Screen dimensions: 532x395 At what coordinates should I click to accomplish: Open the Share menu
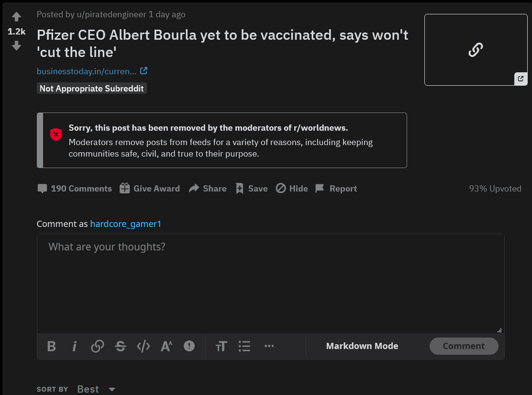[x=208, y=188]
